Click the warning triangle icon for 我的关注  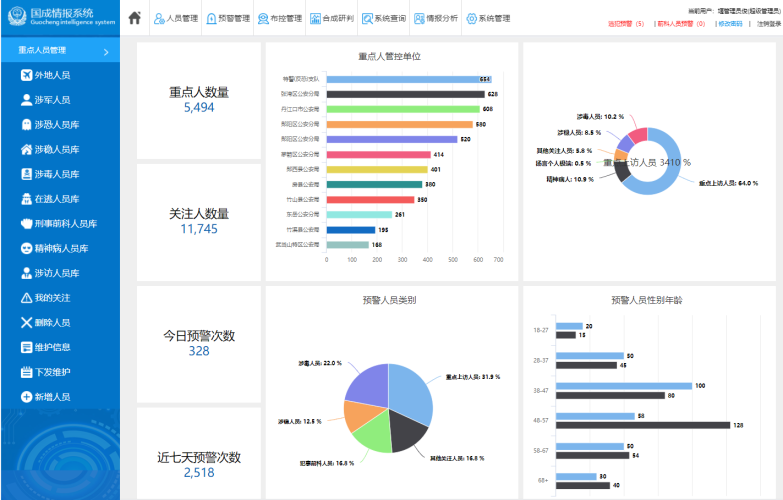coord(27,298)
